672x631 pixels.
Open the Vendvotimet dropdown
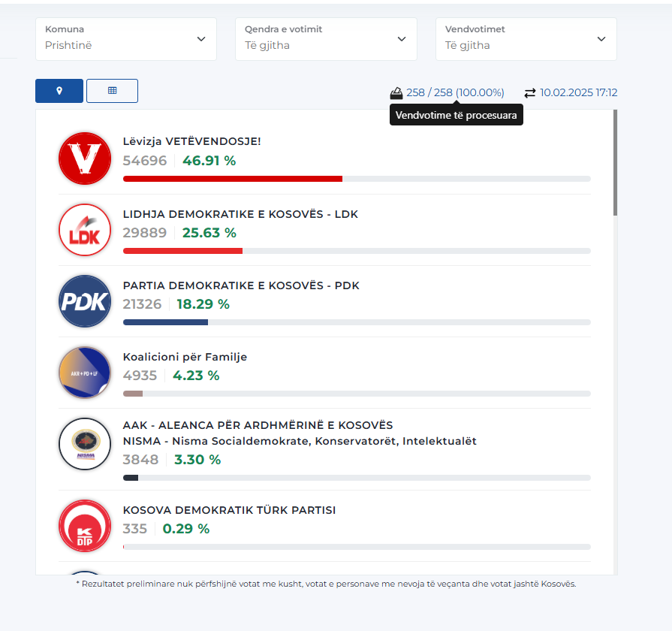click(526, 39)
